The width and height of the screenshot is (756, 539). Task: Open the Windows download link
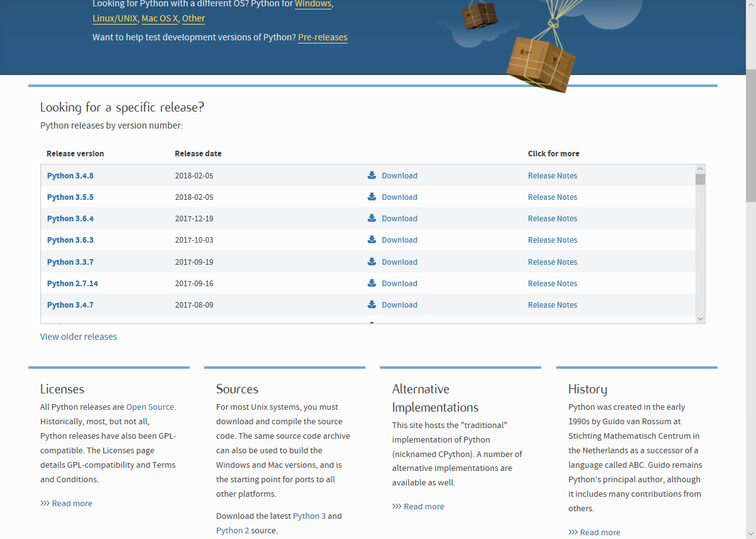pyautogui.click(x=313, y=4)
